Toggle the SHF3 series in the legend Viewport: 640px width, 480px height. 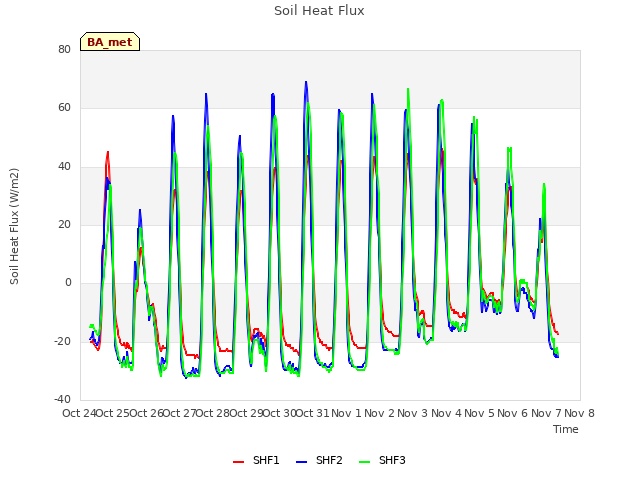(x=382, y=460)
